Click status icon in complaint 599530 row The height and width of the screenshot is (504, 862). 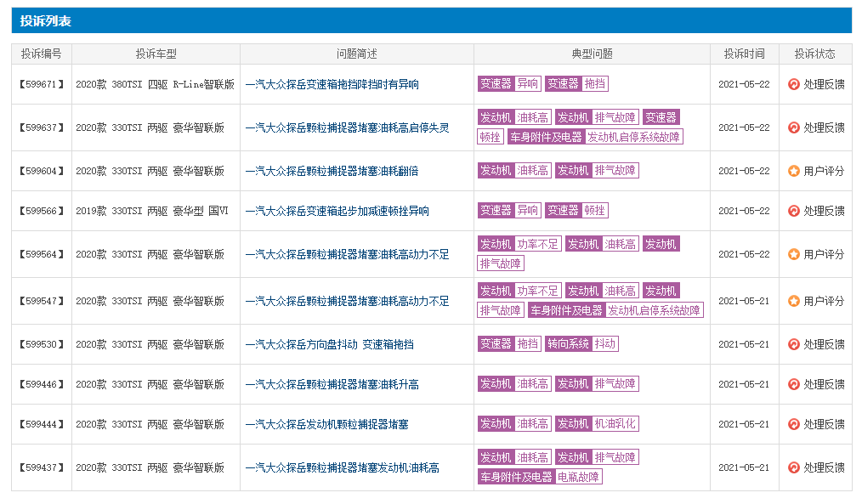(x=793, y=344)
